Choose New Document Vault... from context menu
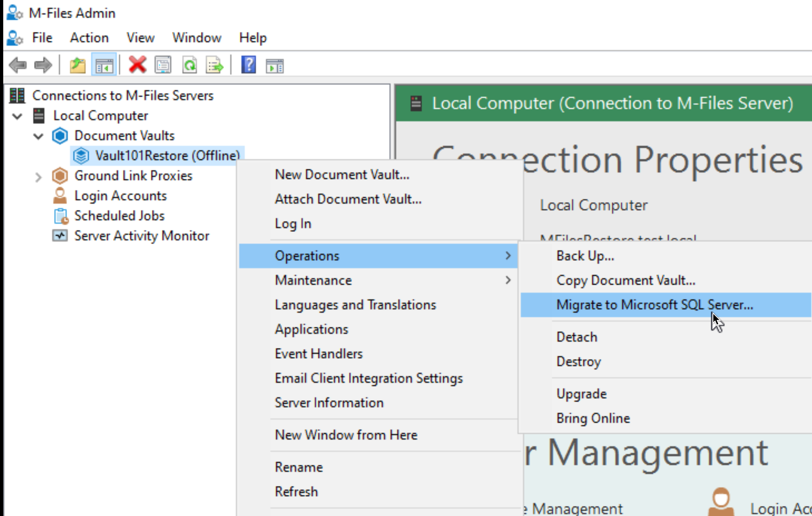Viewport: 812px width, 516px height. click(x=378, y=175)
